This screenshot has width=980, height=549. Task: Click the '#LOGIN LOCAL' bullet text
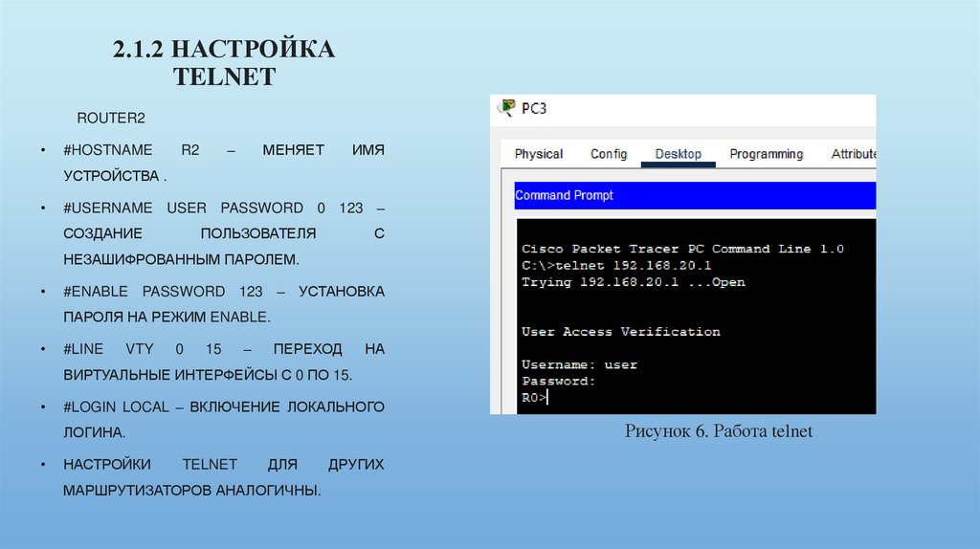click(x=224, y=419)
